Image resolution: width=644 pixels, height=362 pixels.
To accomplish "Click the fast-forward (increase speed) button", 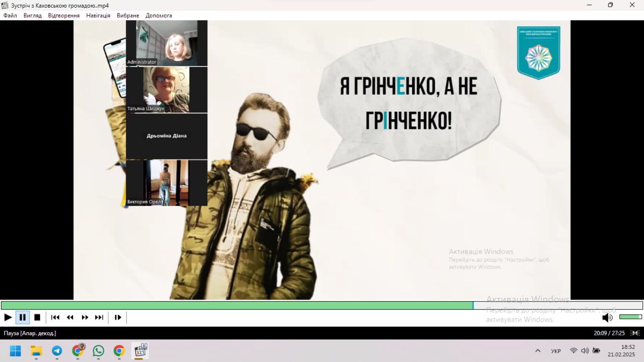I will [85, 317].
